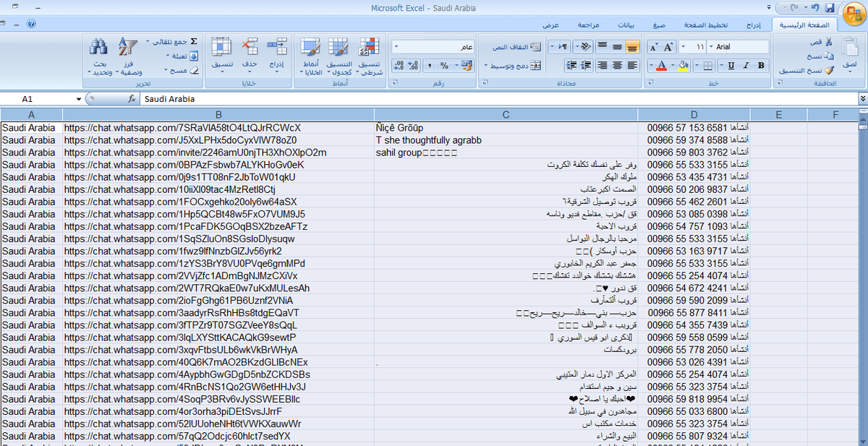Click the yellow Fill Color bucket
The image size is (868, 446).
[x=684, y=66]
